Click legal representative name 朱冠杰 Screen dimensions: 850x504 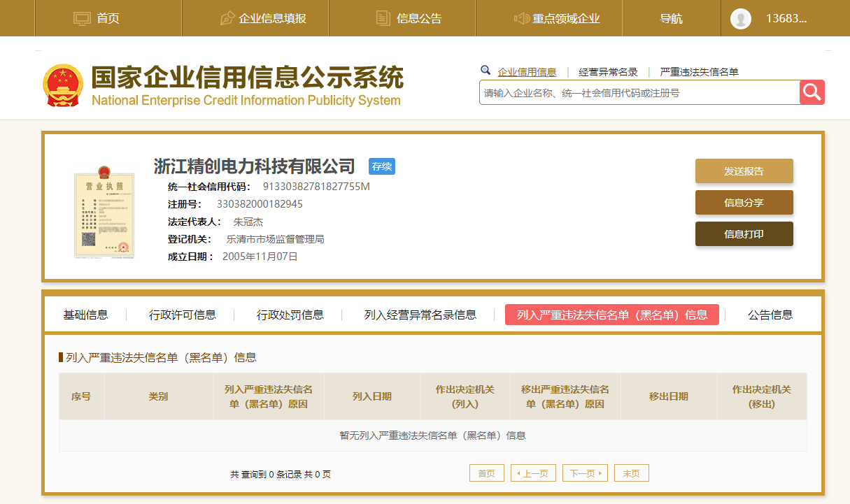[x=248, y=222]
